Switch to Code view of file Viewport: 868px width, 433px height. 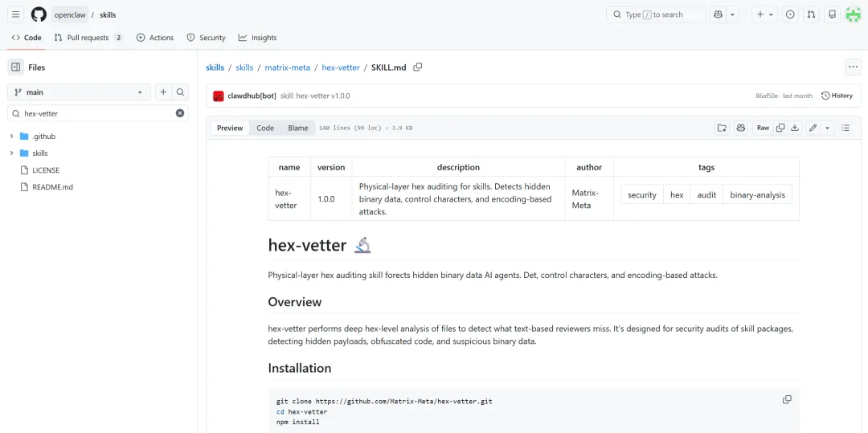(x=265, y=128)
